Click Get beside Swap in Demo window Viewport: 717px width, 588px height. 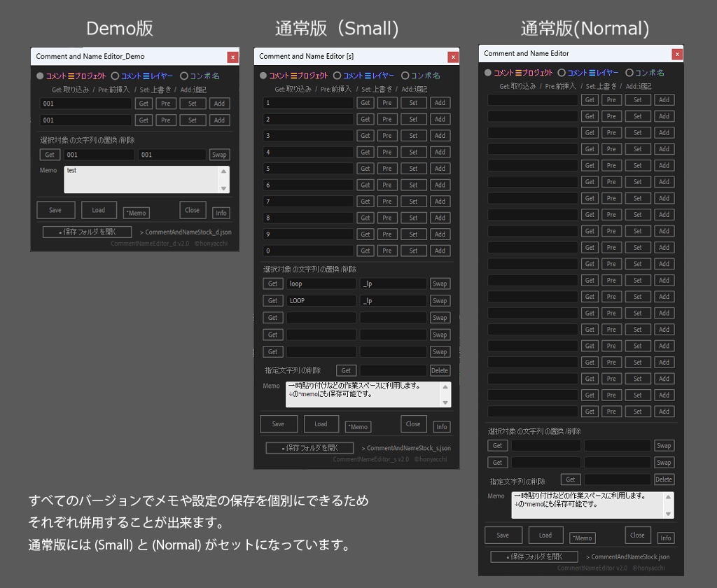(x=50, y=155)
